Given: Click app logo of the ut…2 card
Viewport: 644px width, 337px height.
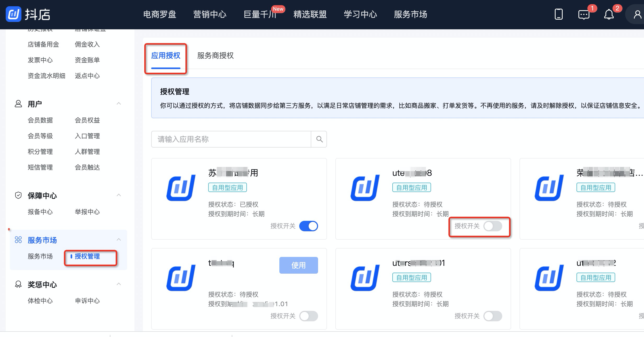Looking at the screenshot, I should click(x=549, y=278).
